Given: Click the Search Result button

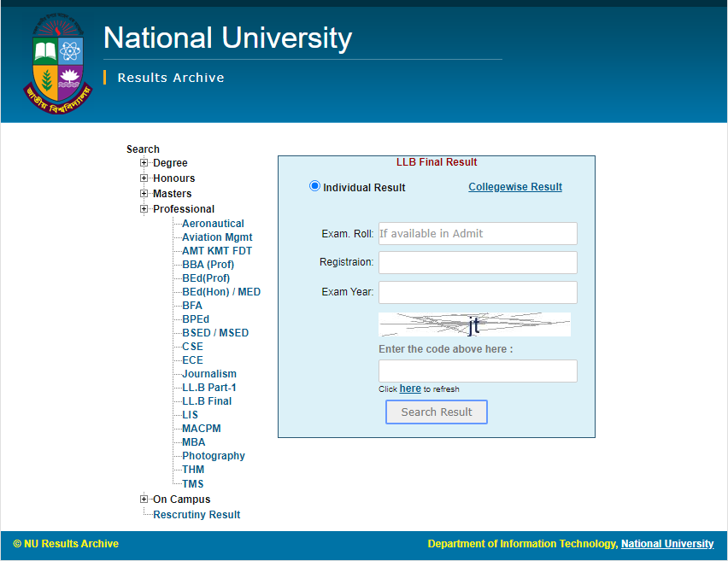Looking at the screenshot, I should (437, 412).
